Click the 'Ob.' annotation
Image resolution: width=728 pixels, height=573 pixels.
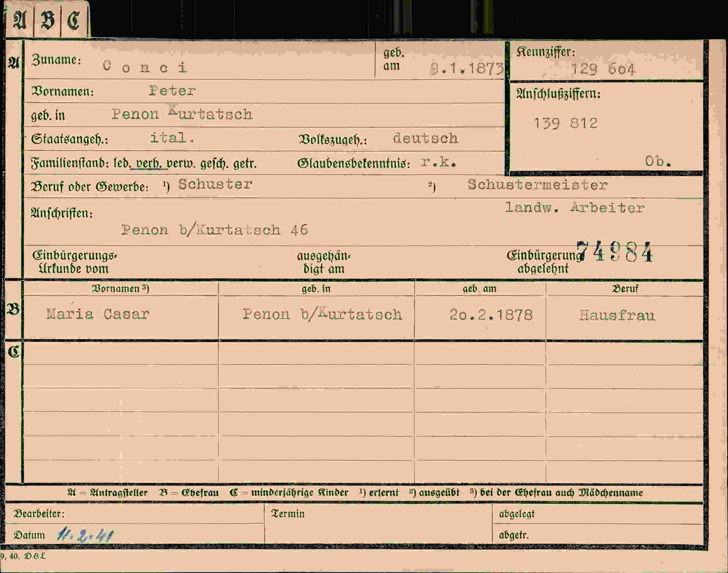tap(658, 161)
